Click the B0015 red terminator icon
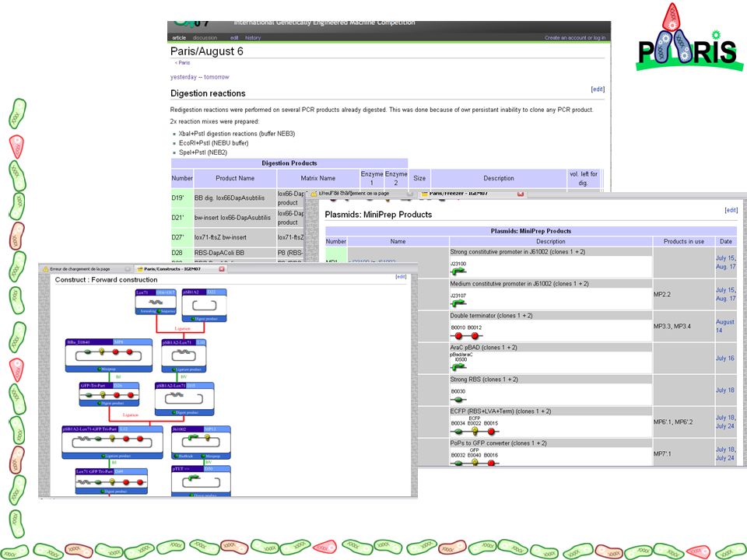The height and width of the screenshot is (560, 747). coord(491,432)
